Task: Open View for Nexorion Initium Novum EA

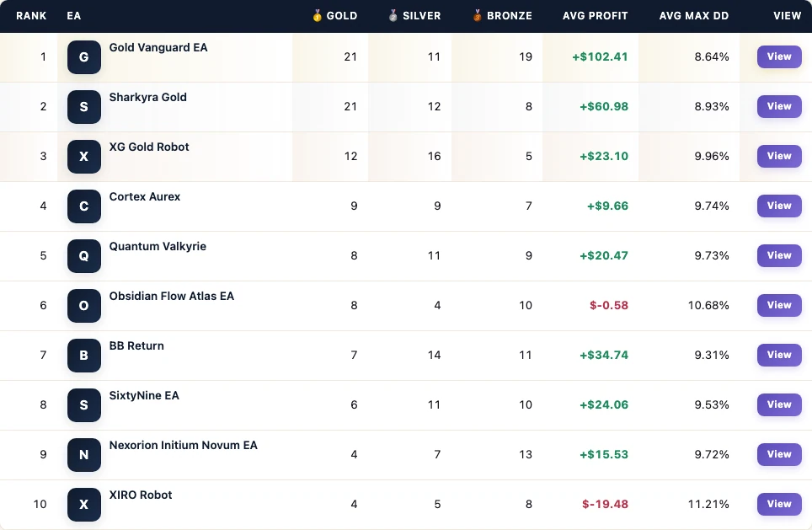Action: point(779,454)
